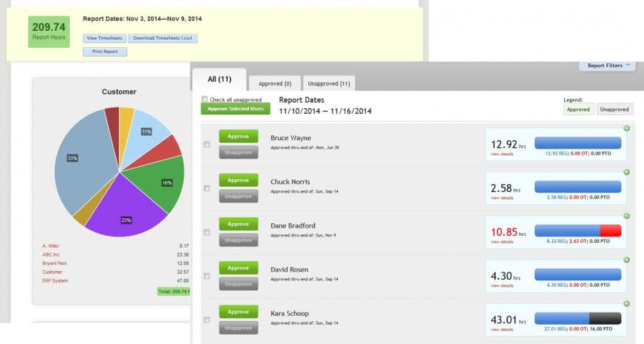Expand Chuck Norris's row with green plus icon

626,172
